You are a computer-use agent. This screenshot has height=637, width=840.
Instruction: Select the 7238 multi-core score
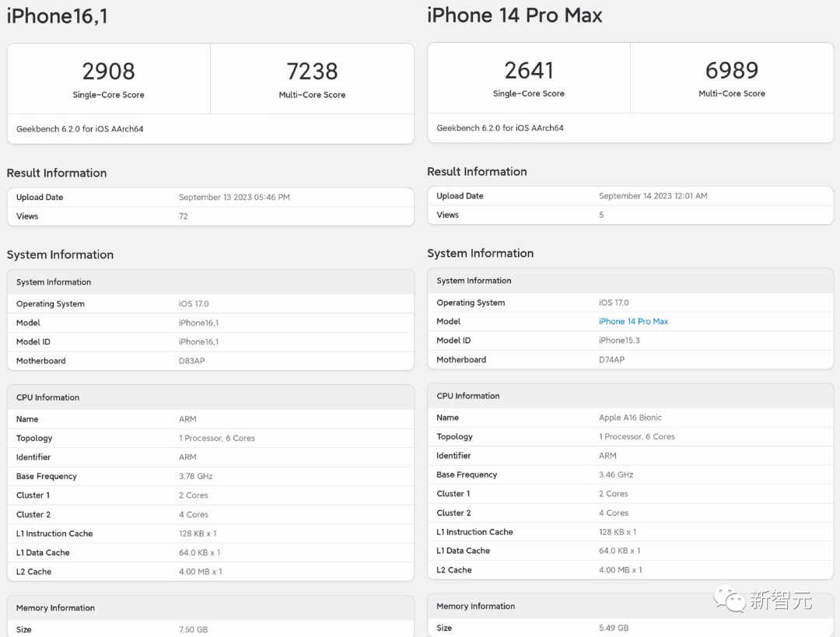312,72
